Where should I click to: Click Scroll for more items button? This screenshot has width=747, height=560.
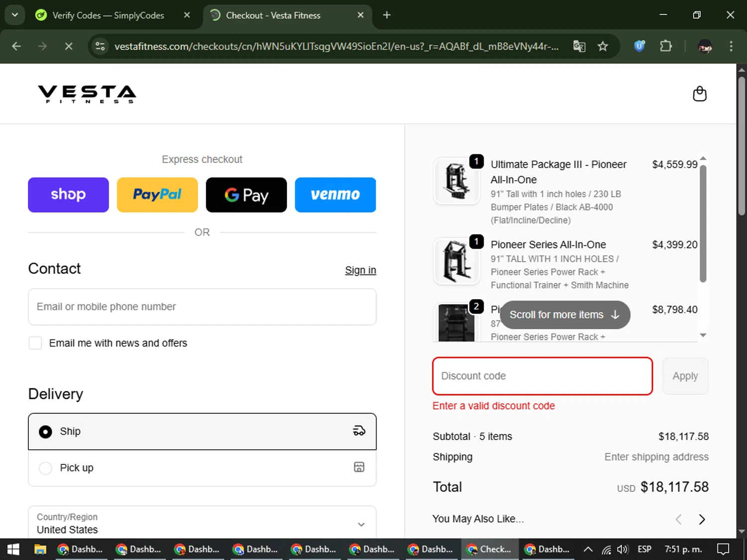coord(565,315)
